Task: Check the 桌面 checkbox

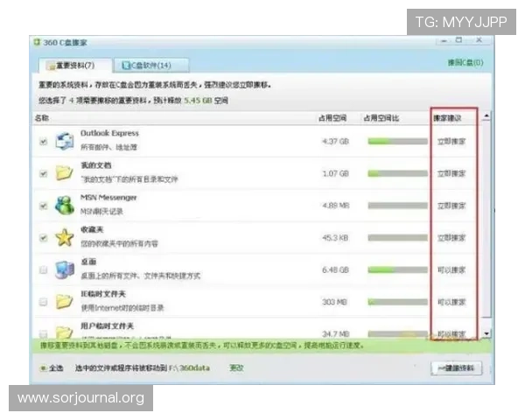Action: tap(43, 269)
